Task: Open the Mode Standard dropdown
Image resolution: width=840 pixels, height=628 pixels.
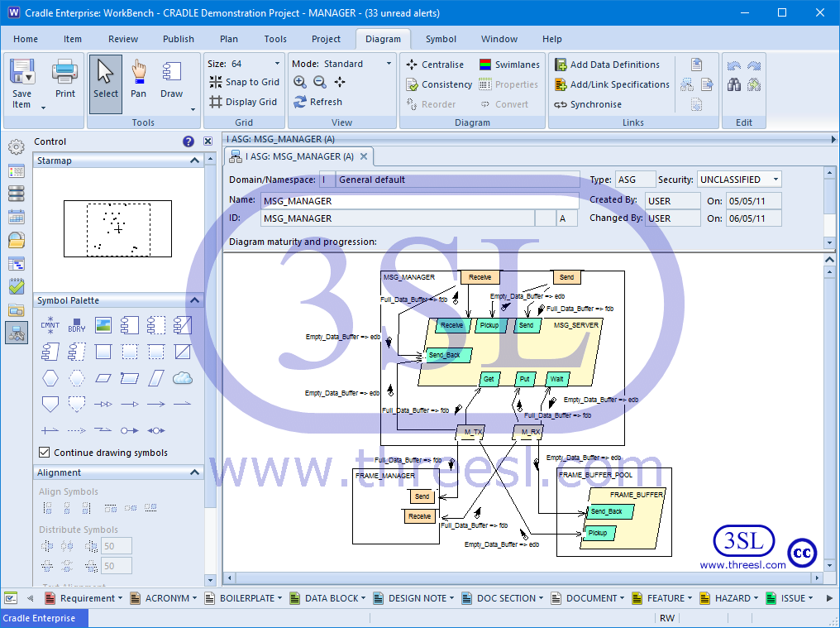Action: (389, 64)
